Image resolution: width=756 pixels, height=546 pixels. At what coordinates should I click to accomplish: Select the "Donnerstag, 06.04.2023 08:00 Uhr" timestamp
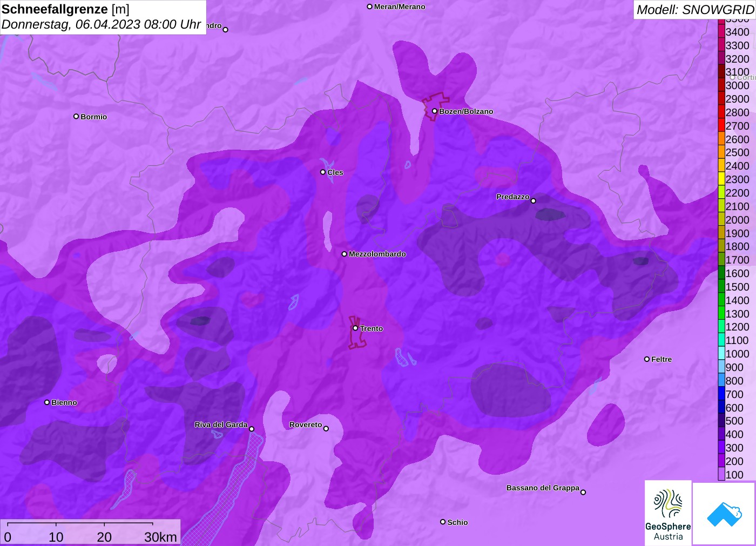pyautogui.click(x=102, y=24)
